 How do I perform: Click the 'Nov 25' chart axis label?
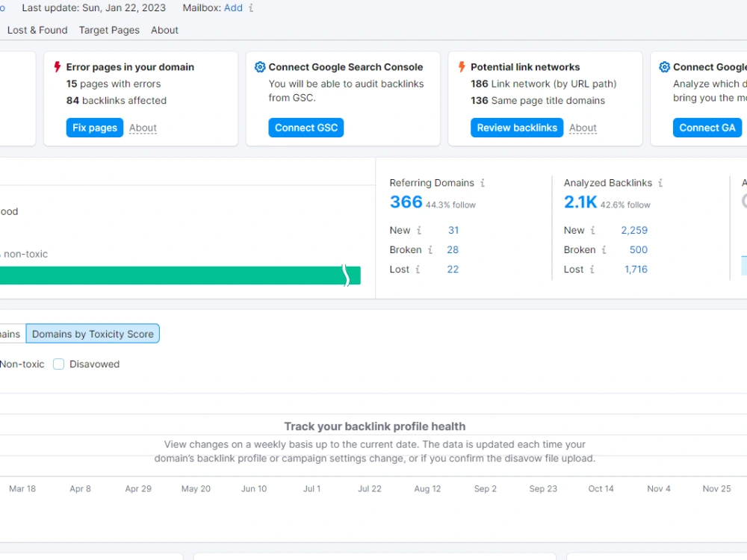[716, 488]
